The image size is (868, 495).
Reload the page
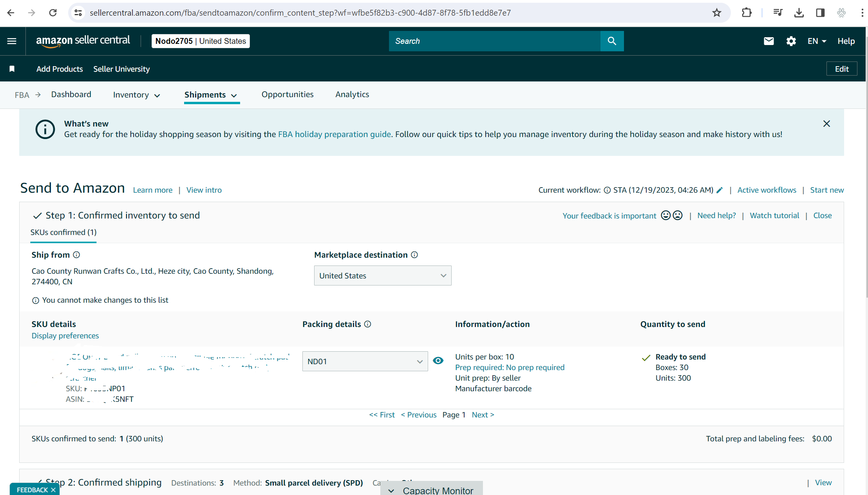[x=53, y=13]
